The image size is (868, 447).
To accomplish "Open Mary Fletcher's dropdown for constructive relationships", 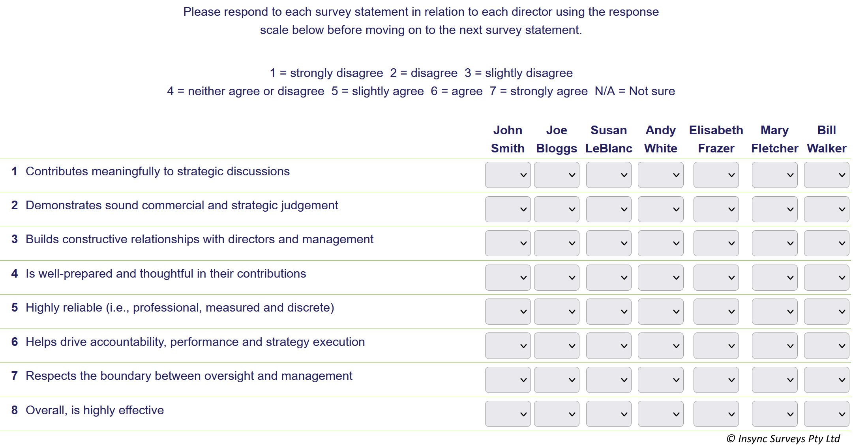I will point(774,243).
